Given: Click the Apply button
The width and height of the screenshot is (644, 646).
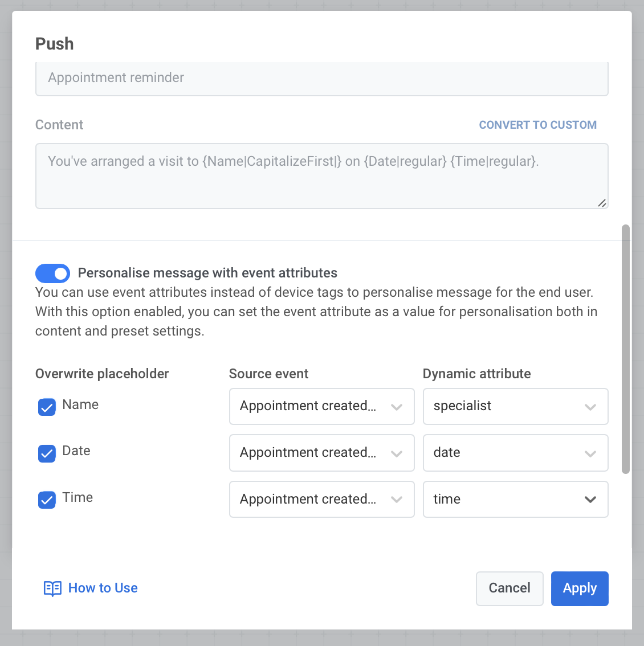Looking at the screenshot, I should pos(580,588).
